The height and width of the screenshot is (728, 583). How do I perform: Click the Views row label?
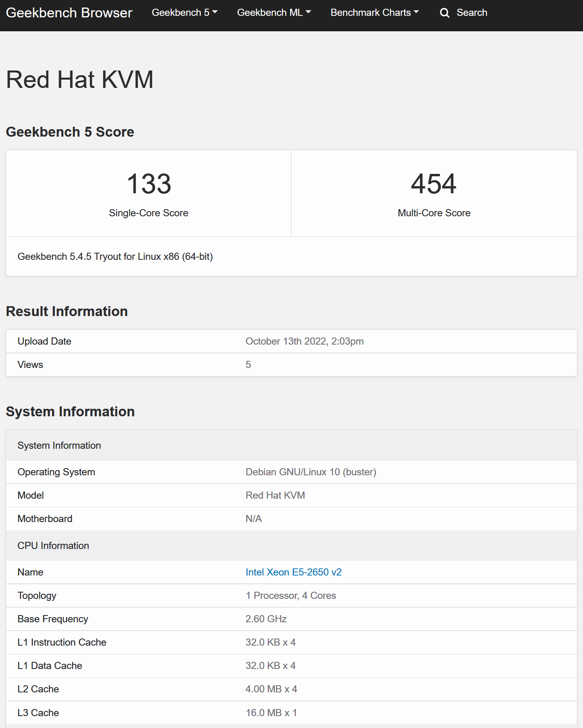point(30,365)
